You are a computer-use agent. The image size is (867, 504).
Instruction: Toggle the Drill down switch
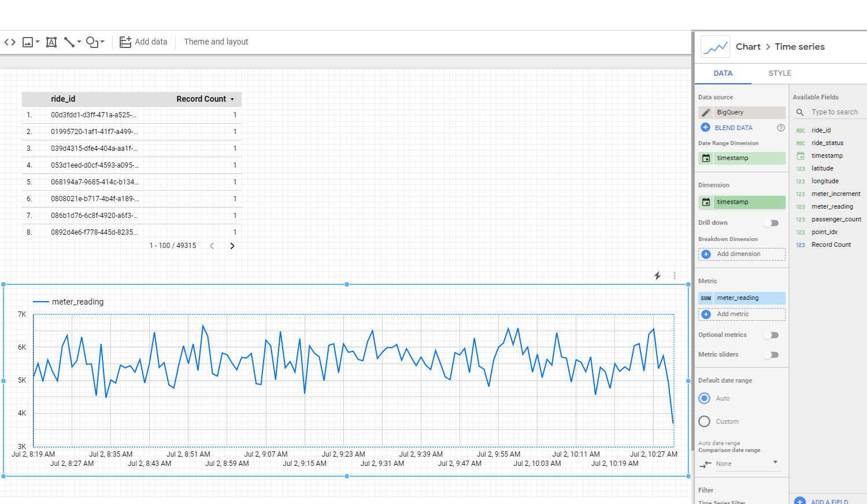tap(771, 223)
